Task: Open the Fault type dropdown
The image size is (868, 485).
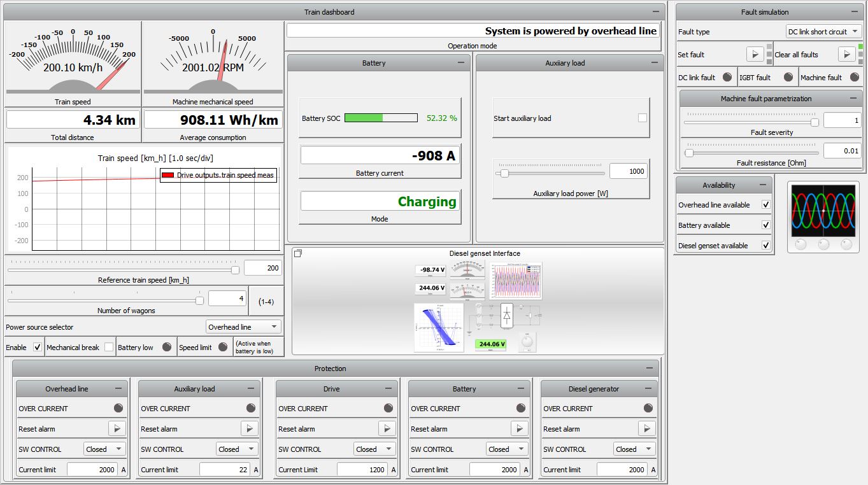Action: (823, 32)
